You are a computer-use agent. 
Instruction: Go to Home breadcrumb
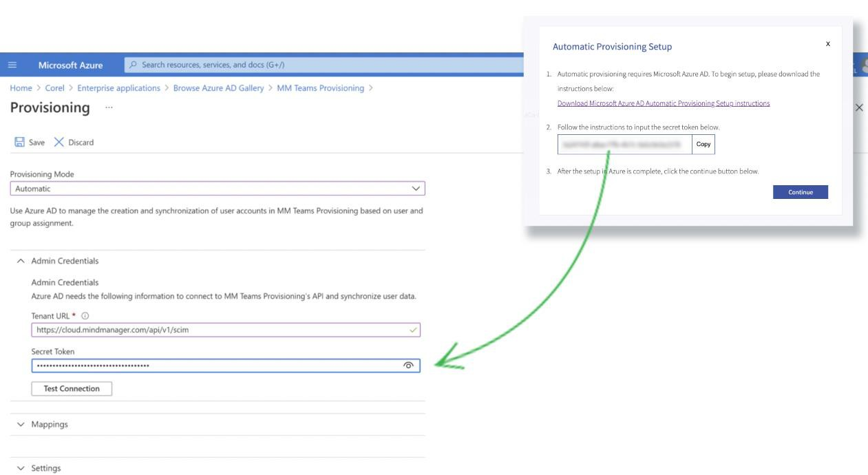[x=21, y=88]
